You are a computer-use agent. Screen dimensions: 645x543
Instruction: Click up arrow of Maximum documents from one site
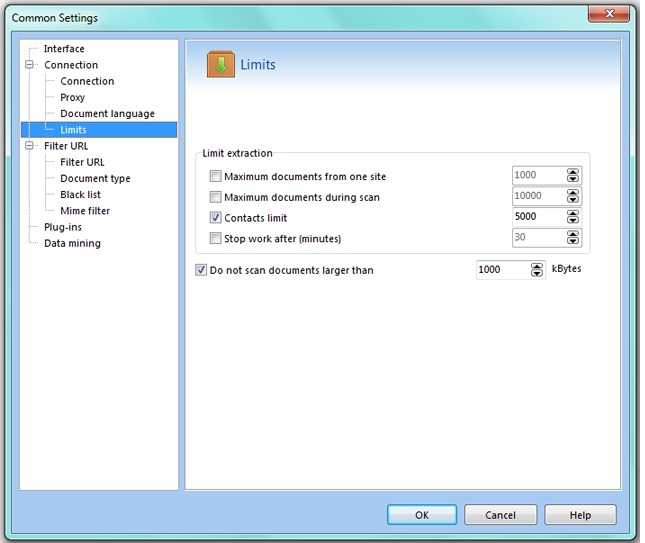(x=573, y=172)
